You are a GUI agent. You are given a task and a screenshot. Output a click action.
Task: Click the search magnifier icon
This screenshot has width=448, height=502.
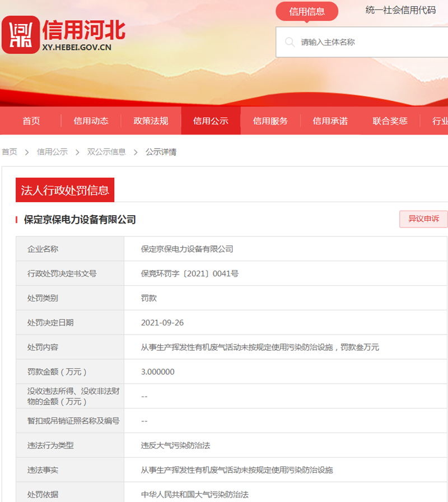290,42
